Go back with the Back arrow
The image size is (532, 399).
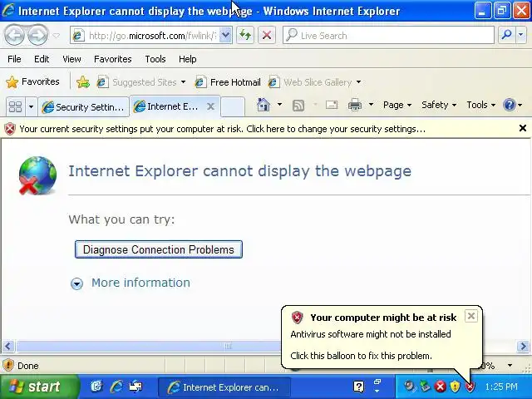click(14, 35)
